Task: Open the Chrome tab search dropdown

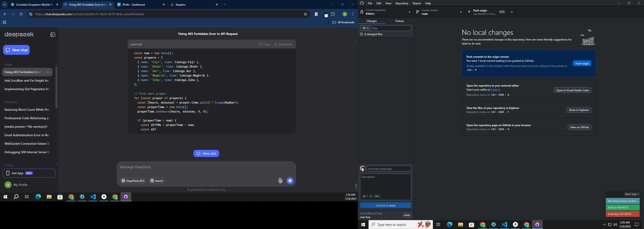Action: click(x=4, y=4)
